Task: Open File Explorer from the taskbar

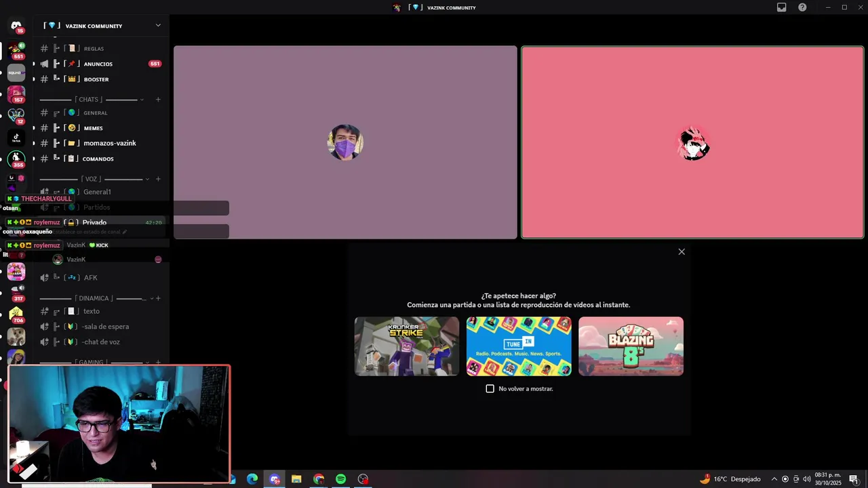Action: [296, 479]
